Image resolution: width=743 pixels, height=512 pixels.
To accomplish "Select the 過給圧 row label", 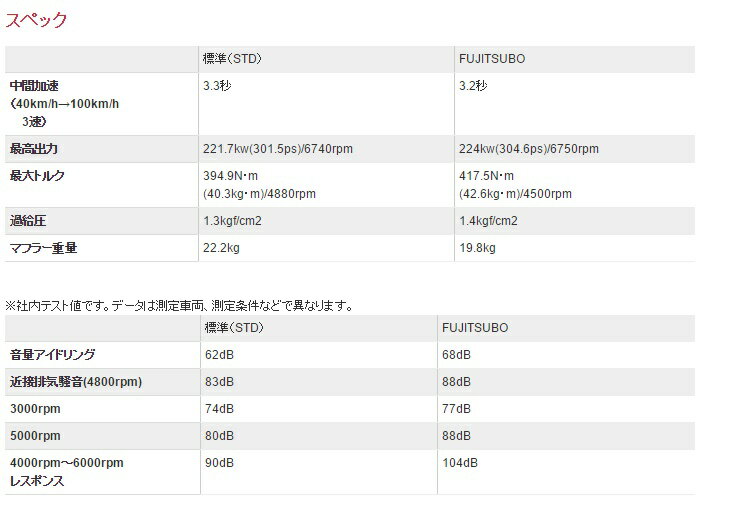I will [30, 221].
